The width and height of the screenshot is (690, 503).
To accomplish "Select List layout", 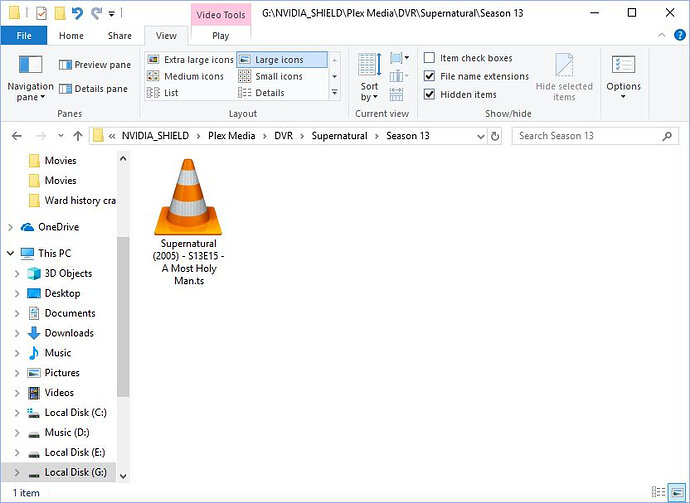I will pos(162,93).
